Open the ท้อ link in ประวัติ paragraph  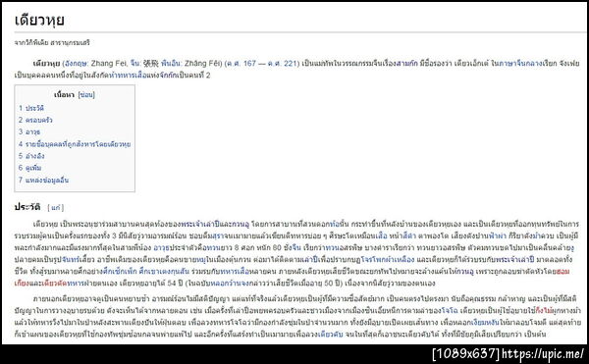coord(334,225)
